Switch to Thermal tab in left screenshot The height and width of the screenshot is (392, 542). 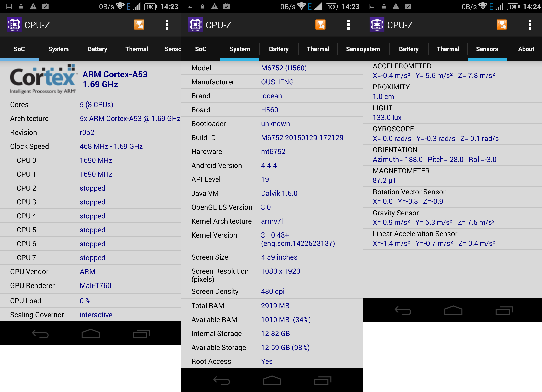point(137,49)
